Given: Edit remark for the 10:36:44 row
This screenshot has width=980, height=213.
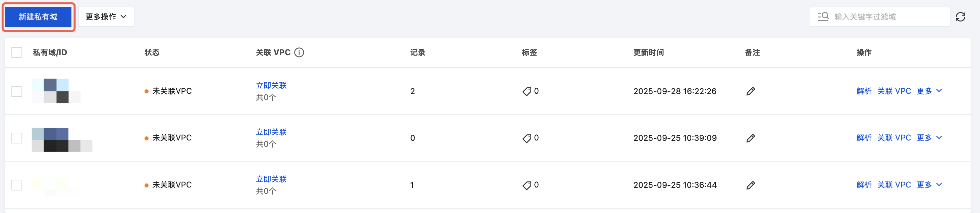Looking at the screenshot, I should tap(751, 185).
